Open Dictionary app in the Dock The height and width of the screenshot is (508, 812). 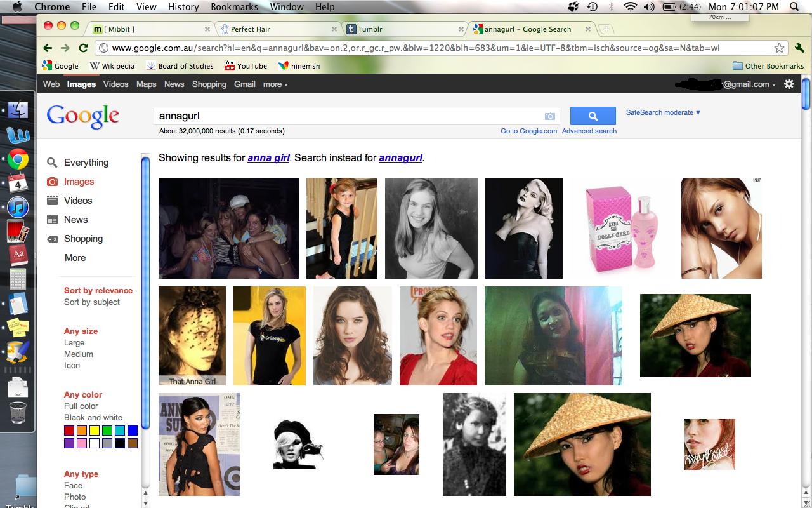point(18,255)
